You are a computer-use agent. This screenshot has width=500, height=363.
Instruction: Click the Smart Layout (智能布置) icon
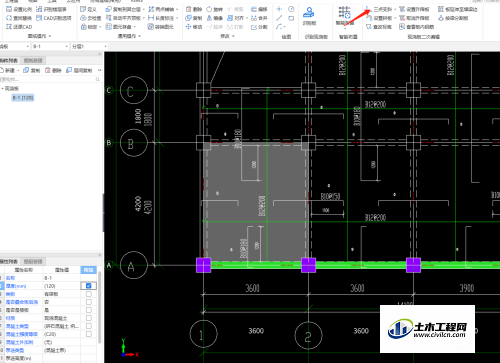(345, 12)
